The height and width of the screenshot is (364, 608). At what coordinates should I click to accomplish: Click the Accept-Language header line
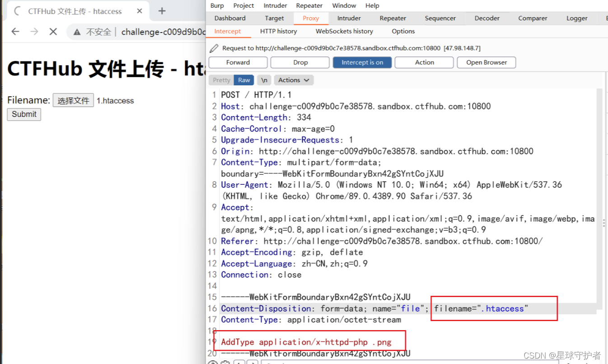(x=294, y=264)
